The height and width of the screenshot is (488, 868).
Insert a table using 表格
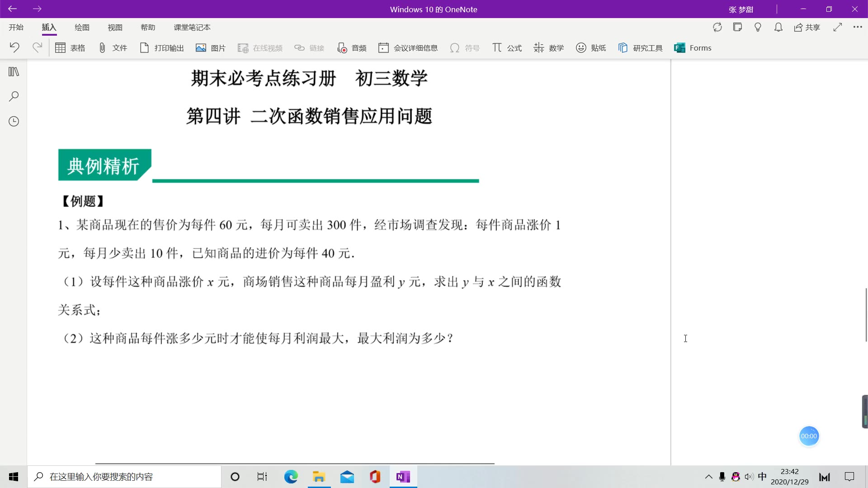(70, 48)
